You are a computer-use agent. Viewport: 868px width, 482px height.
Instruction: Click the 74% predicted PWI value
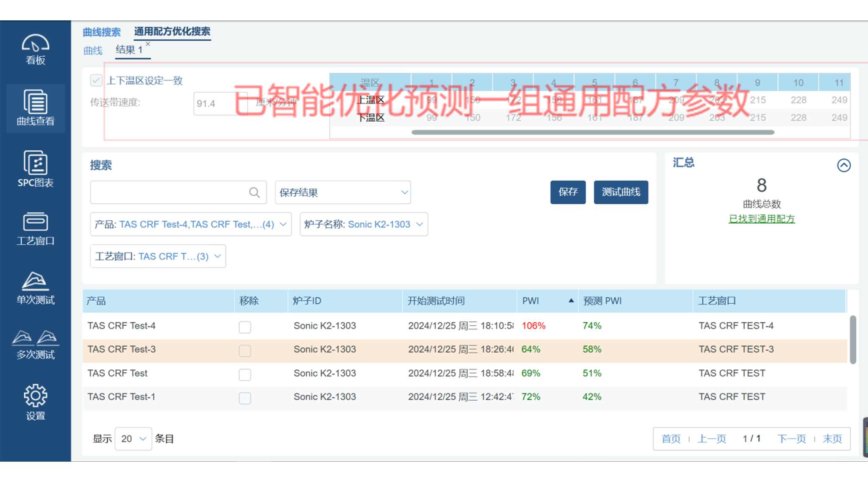click(x=592, y=326)
